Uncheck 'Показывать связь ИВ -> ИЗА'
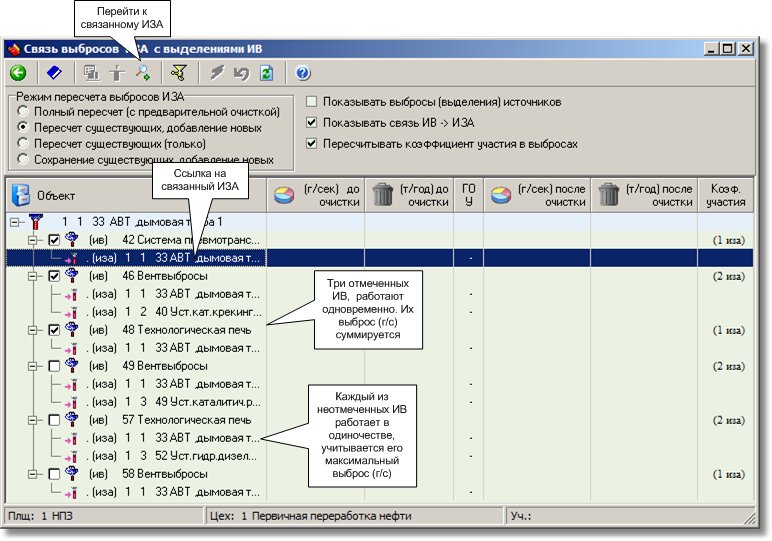The width and height of the screenshot is (772, 541). [x=312, y=123]
